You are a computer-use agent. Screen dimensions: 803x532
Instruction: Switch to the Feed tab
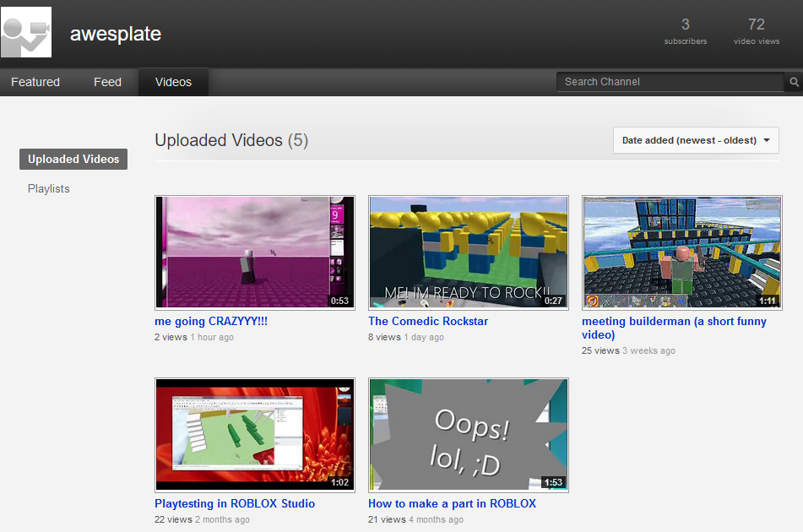tap(107, 82)
